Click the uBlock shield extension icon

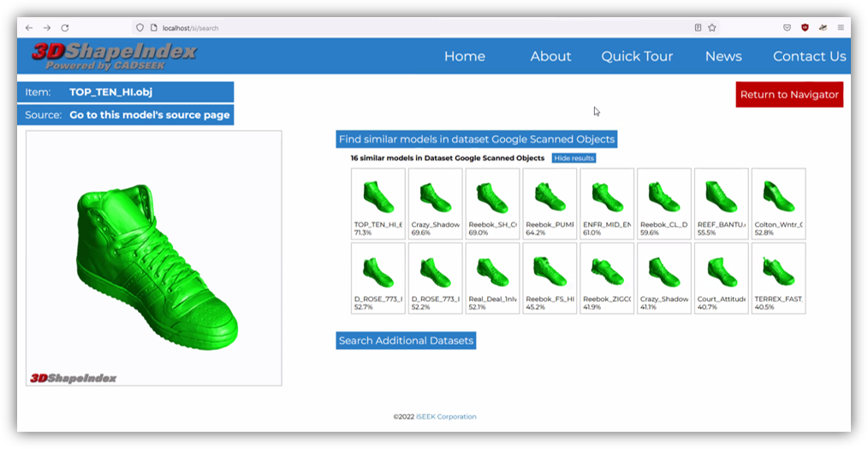pos(805,27)
